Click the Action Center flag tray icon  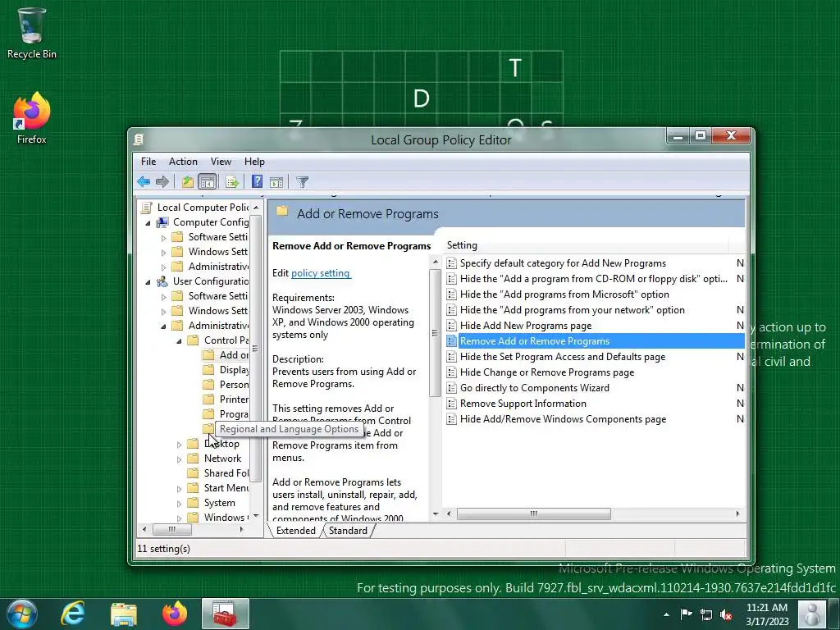point(687,614)
